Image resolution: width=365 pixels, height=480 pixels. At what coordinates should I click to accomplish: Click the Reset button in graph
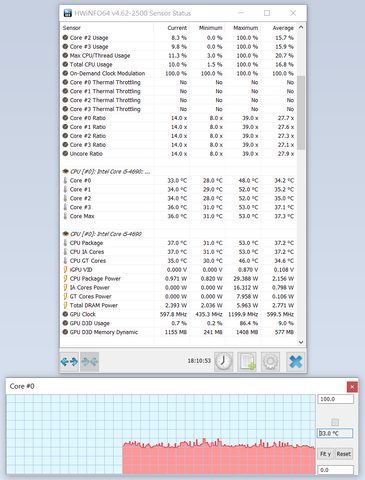[x=344, y=454]
